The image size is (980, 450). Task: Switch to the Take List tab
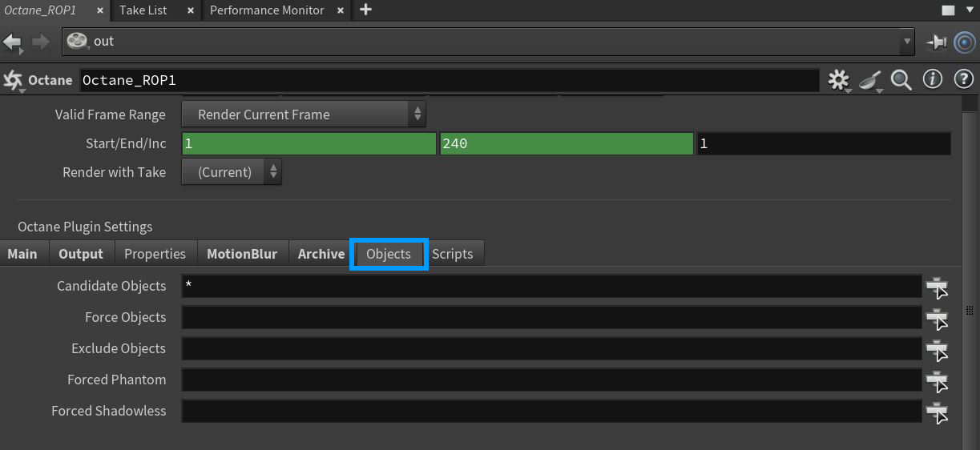(143, 10)
